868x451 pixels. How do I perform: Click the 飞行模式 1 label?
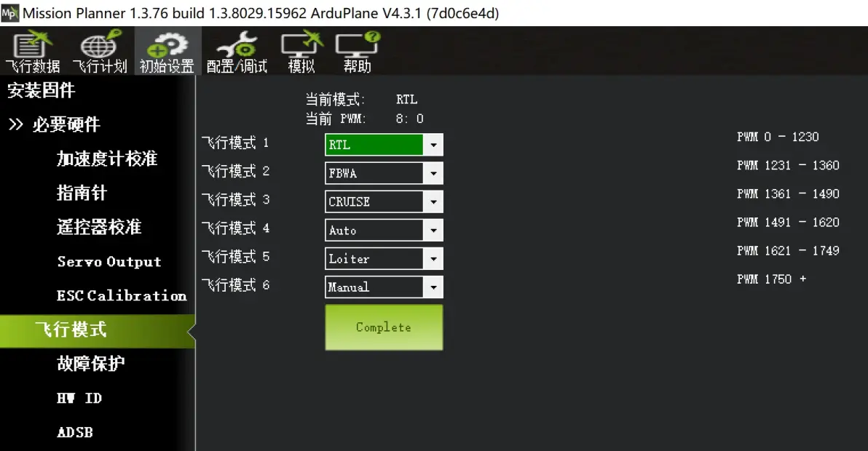point(235,143)
